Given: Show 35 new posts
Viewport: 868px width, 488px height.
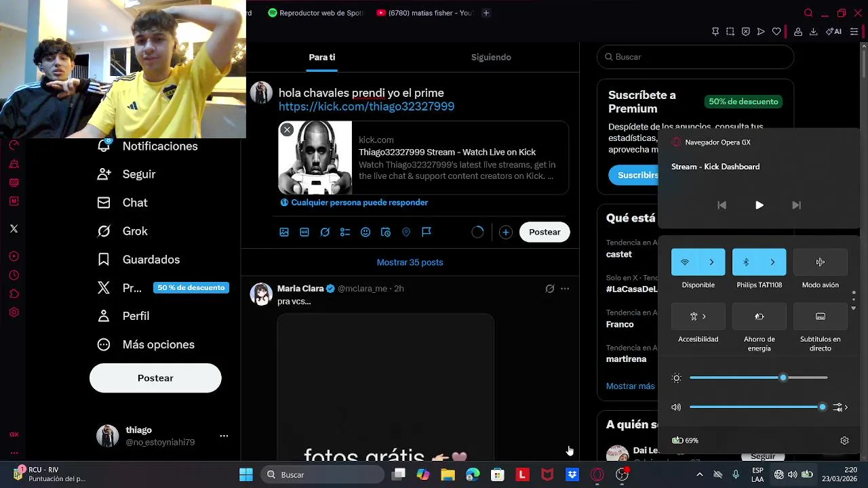Looking at the screenshot, I should pyautogui.click(x=410, y=262).
